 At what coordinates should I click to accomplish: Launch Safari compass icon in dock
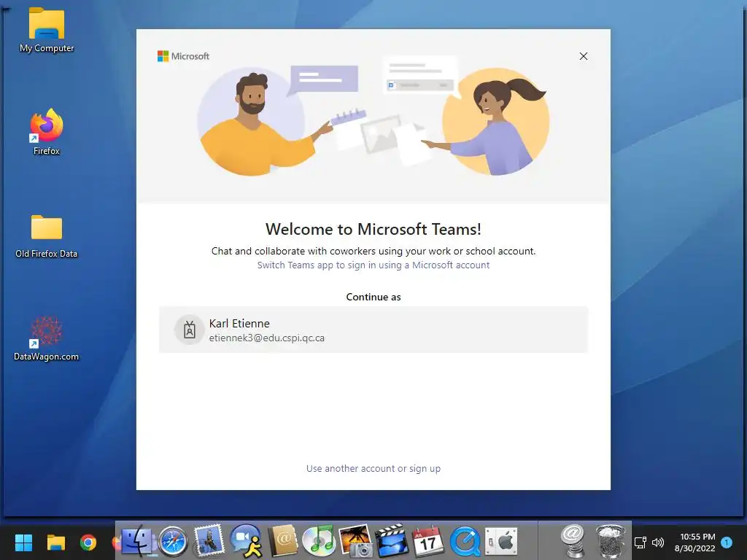[172, 541]
